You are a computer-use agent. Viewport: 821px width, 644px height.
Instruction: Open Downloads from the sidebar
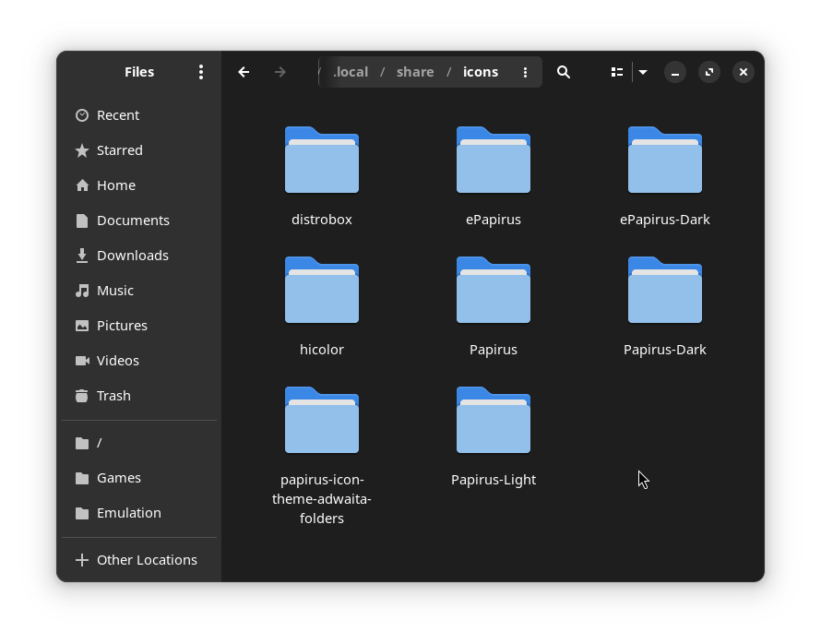(x=139, y=256)
